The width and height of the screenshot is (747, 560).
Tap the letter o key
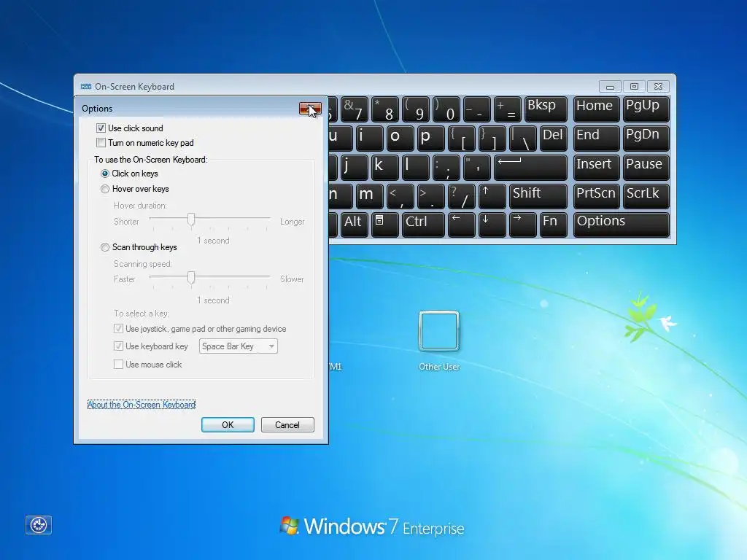(x=400, y=138)
